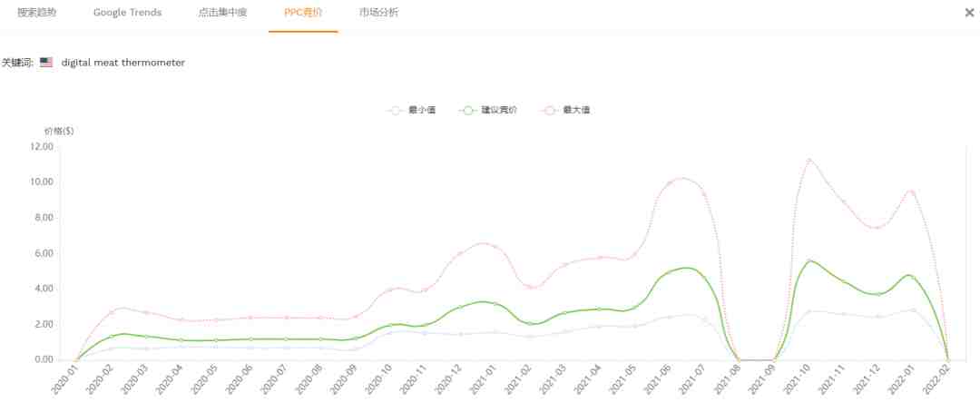Click the 2021-11 x-axis label

point(830,379)
